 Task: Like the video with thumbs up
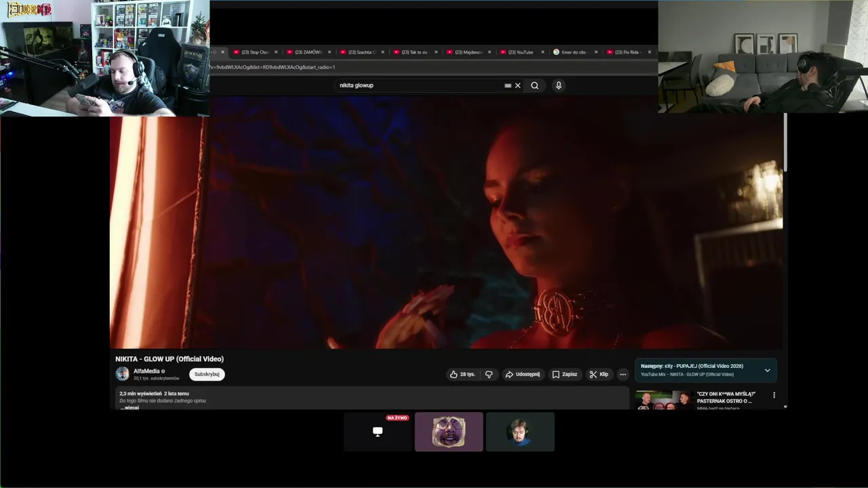(462, 374)
